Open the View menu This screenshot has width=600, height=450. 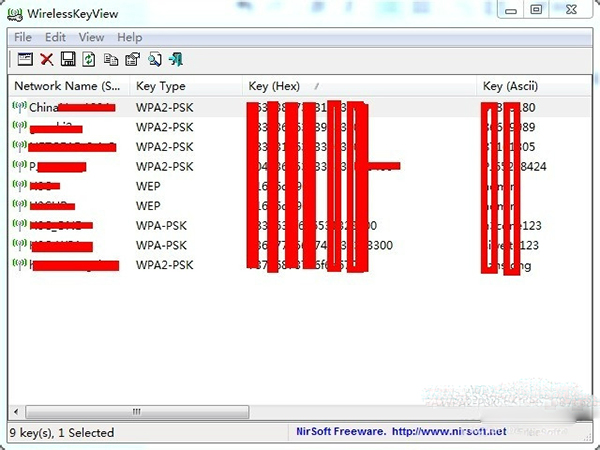click(x=91, y=37)
